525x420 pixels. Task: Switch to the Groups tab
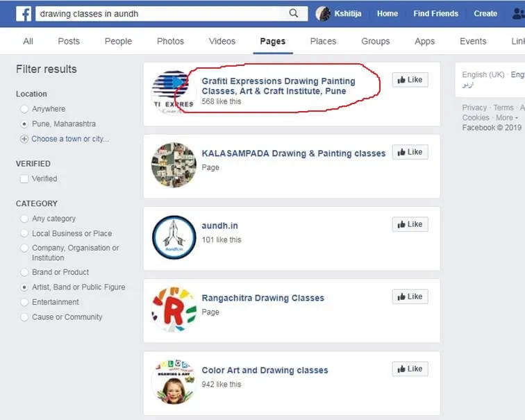click(x=375, y=42)
